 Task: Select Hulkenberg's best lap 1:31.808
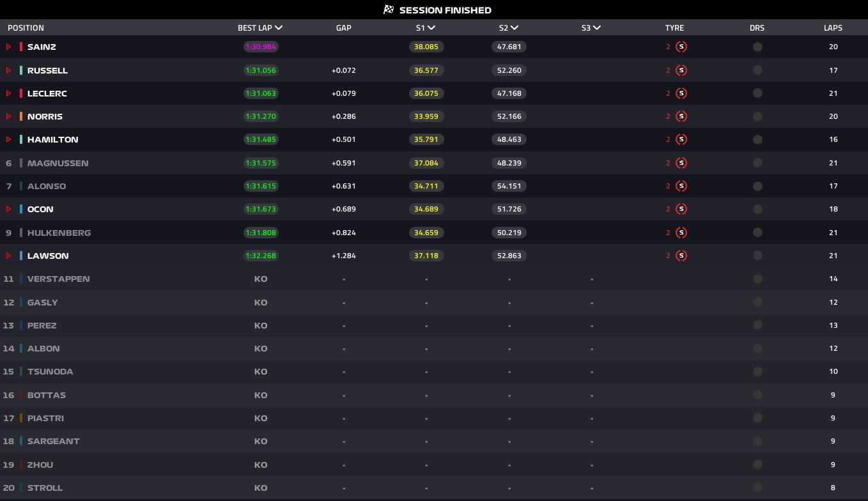pyautogui.click(x=261, y=233)
